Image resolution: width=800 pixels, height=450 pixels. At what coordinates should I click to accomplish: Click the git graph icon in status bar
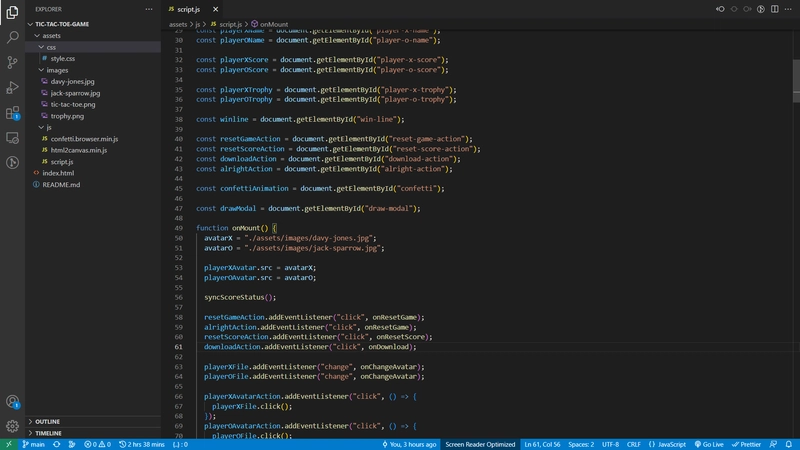coord(72,444)
